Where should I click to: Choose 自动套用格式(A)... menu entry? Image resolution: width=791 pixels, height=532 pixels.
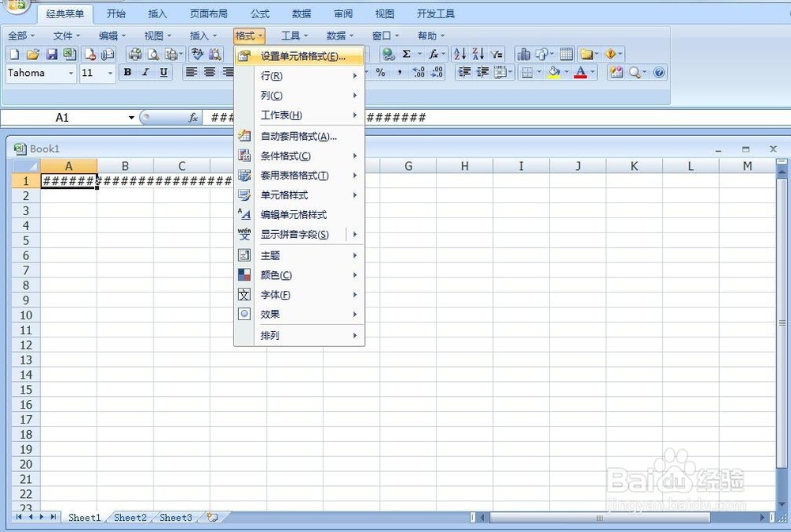[300, 136]
